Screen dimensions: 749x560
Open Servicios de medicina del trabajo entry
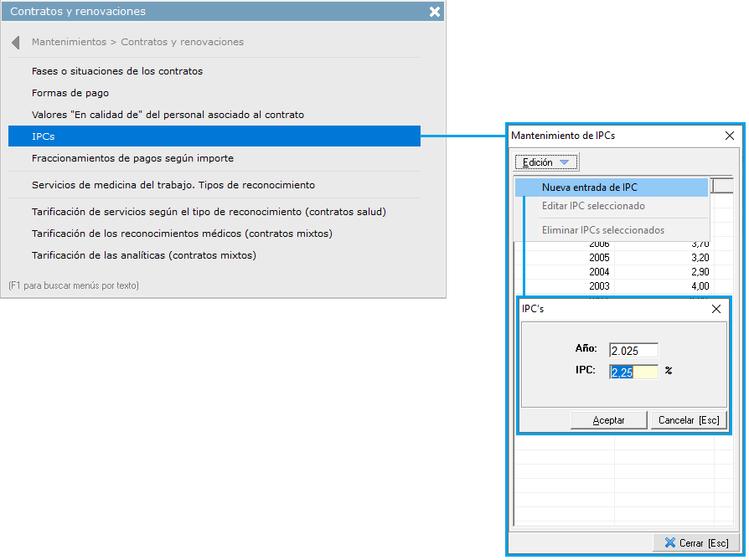coord(173,185)
